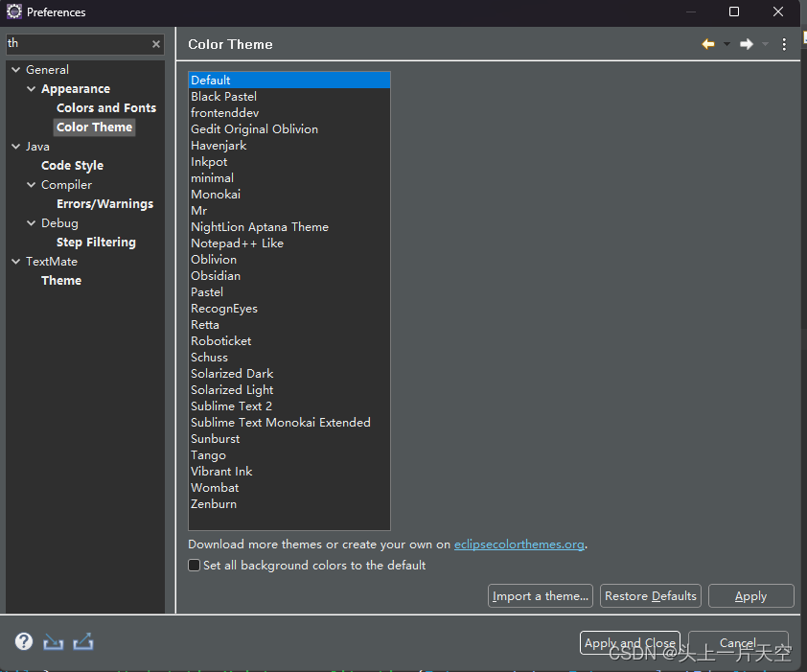Select NightLion Aptana Theme
Image resolution: width=807 pixels, height=672 pixels.
(289, 227)
